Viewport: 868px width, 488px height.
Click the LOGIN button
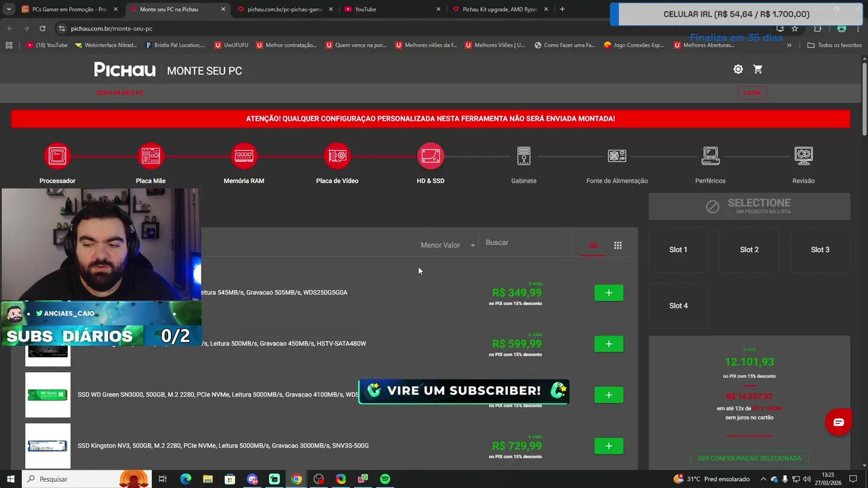point(752,93)
